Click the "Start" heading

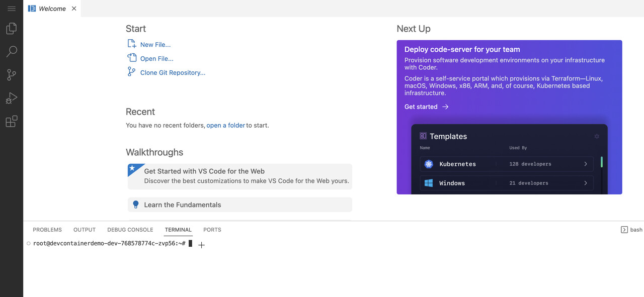click(x=136, y=29)
